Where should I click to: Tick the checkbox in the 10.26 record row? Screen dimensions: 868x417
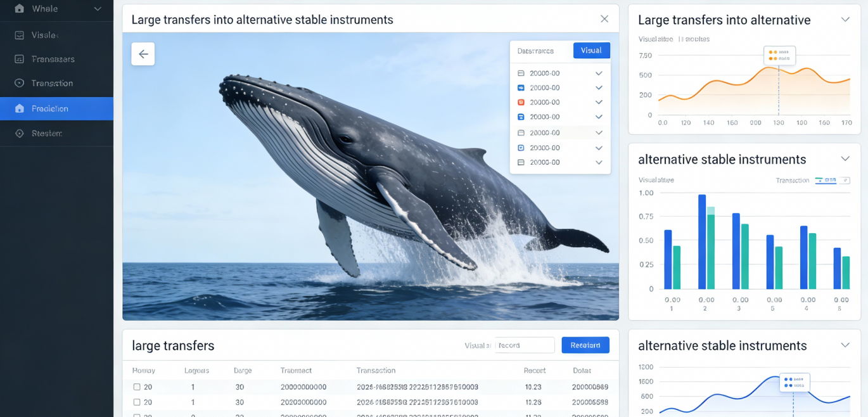tap(137, 402)
